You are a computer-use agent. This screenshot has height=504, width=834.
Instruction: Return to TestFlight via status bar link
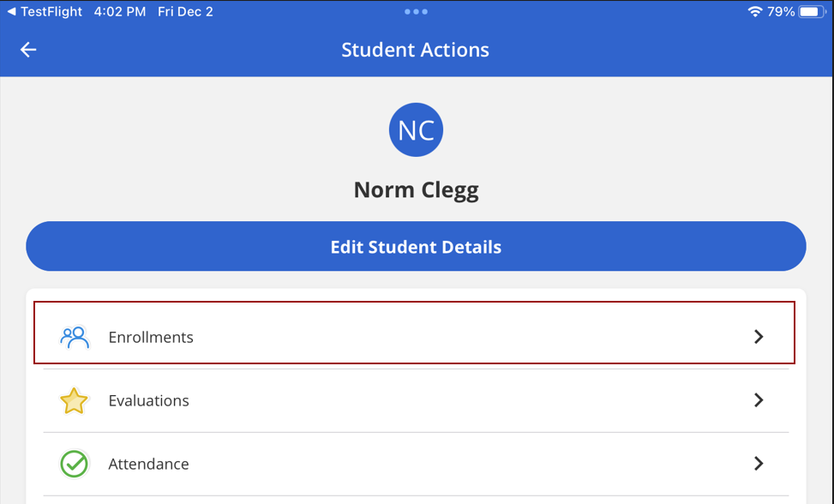point(45,12)
